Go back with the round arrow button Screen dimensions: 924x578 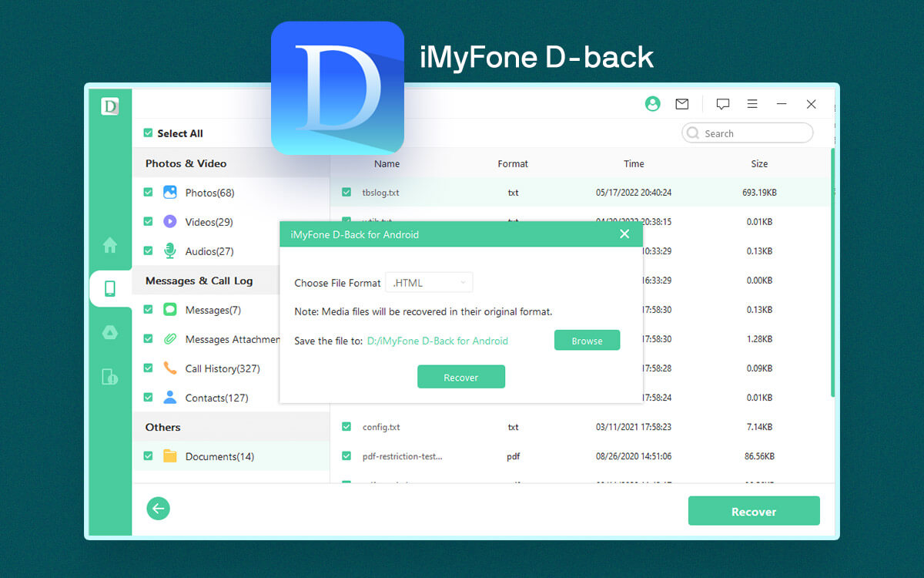point(159,508)
